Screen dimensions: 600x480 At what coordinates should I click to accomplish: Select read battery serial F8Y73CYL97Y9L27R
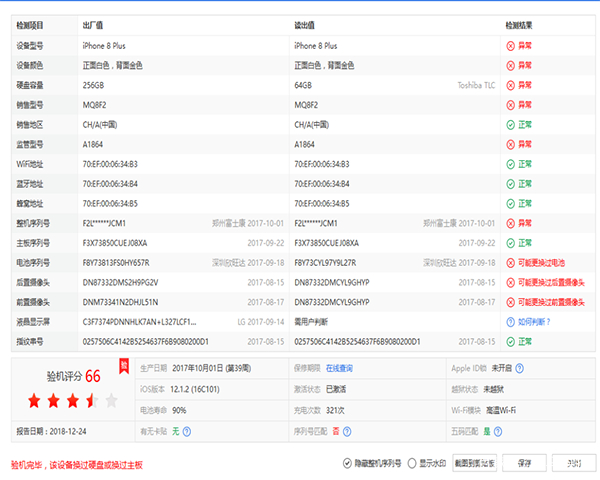pos(325,263)
